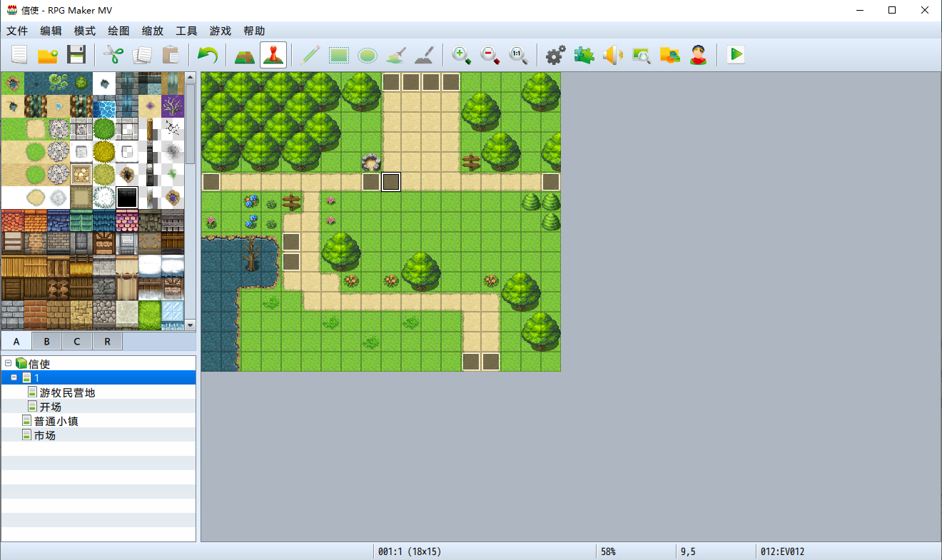Reset map zoom to actual size 1:1

(x=519, y=55)
